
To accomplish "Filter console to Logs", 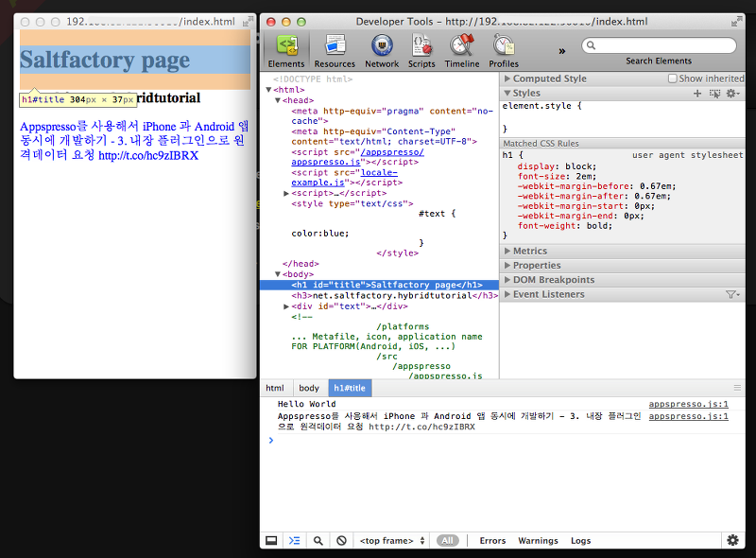I will click(580, 541).
